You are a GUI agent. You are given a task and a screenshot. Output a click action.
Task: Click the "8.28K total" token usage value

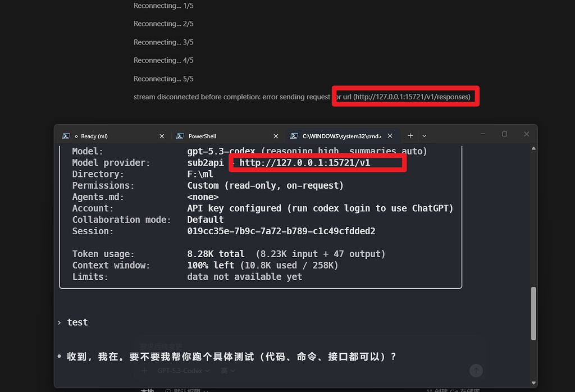[x=216, y=254]
